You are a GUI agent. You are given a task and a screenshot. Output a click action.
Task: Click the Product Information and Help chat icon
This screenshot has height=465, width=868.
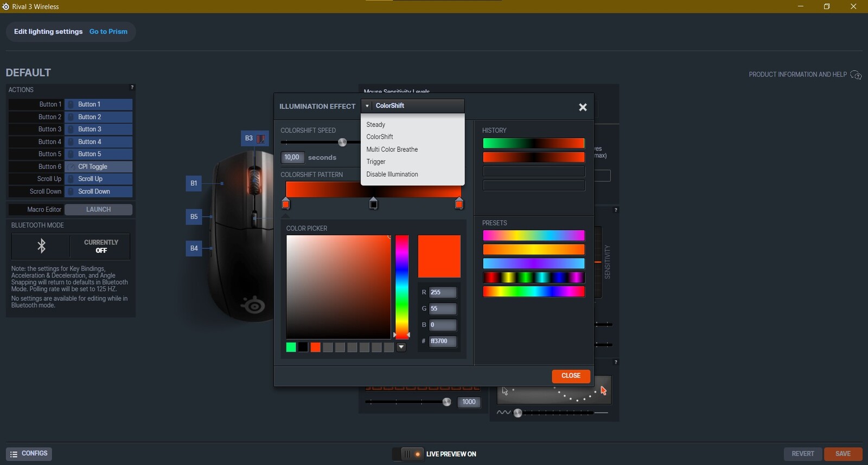[856, 75]
